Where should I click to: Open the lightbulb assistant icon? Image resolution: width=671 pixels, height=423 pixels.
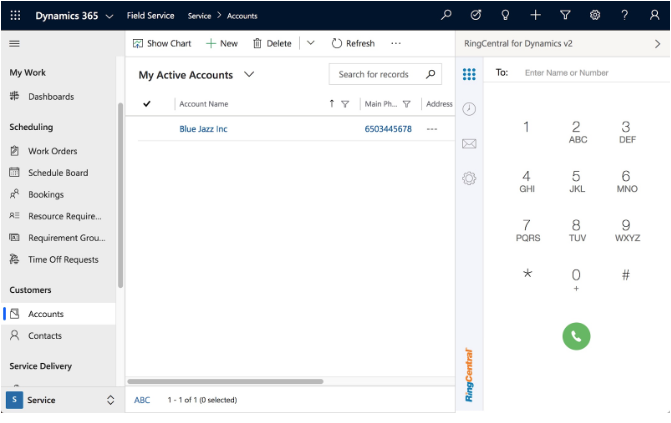pos(505,15)
